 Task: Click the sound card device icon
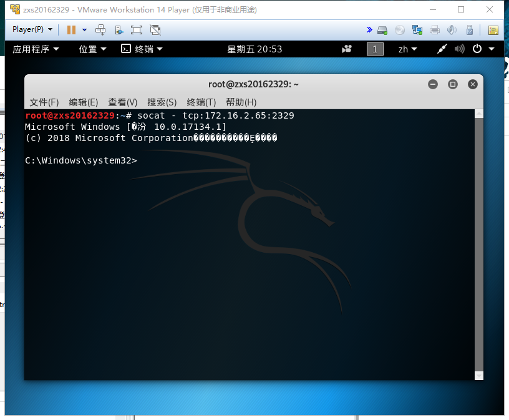(x=452, y=30)
